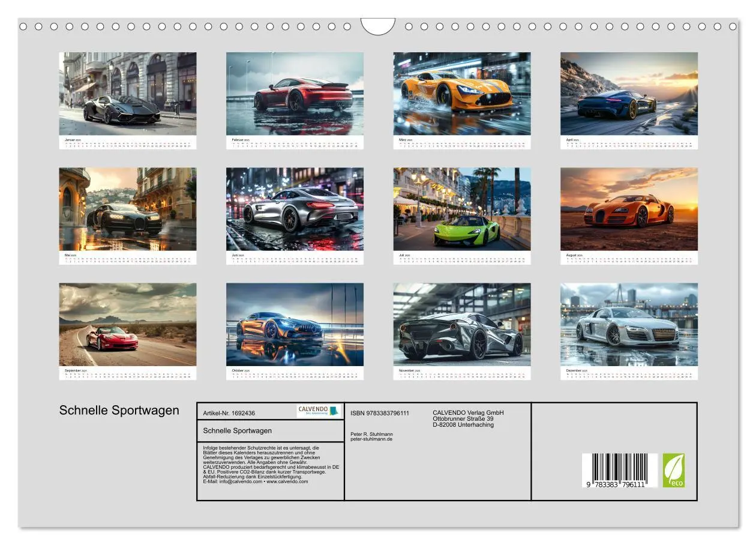Click 'Schnelle Sportwagen' title inside info box
Screen dimensions: 756x545
[238, 430]
